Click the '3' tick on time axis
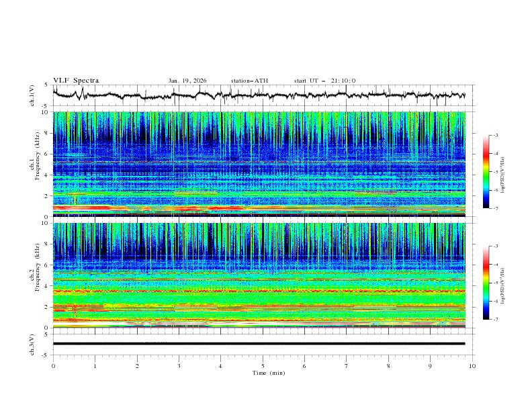 (179, 366)
